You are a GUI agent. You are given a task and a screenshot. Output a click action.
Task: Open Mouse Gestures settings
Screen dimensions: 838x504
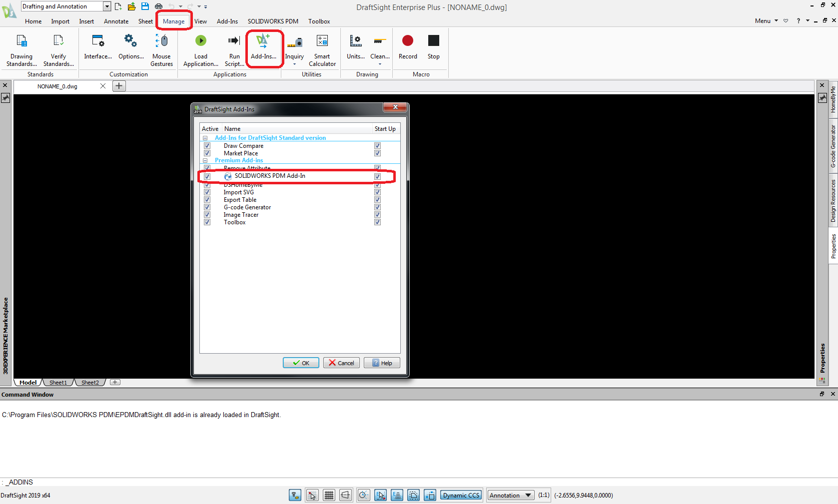coord(161,41)
